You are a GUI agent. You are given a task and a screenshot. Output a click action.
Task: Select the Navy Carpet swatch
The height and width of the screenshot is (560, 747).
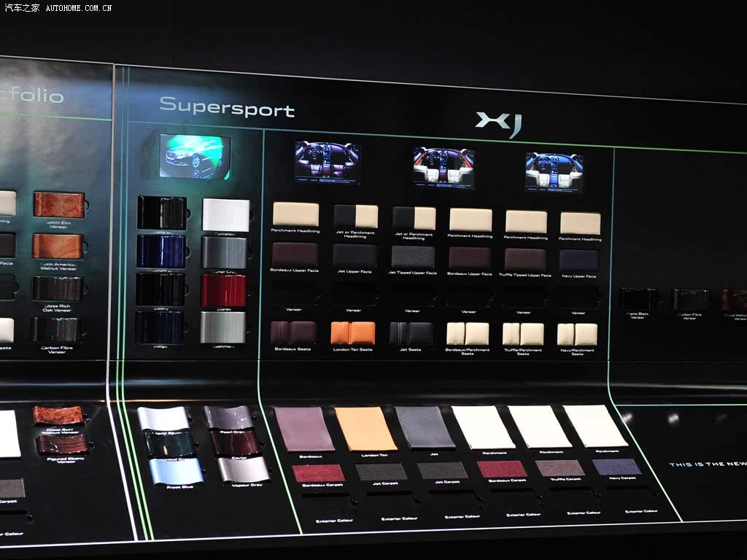pos(617,467)
